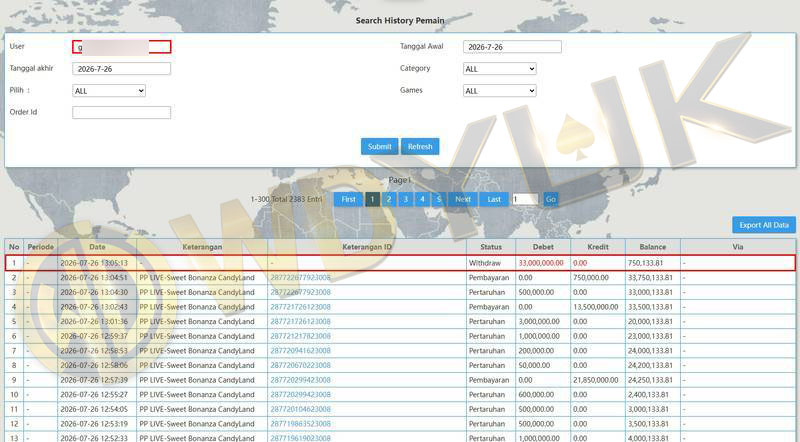800x442 pixels.
Task: Click the Order Id input box
Action: 121,113
